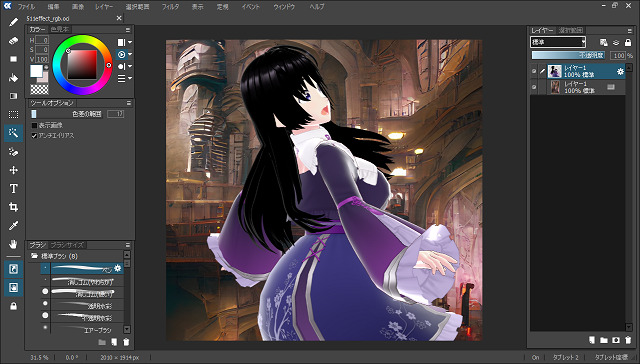The width and height of the screenshot is (640, 364).
Task: Open the Color panel menu
Action: pos(128,30)
